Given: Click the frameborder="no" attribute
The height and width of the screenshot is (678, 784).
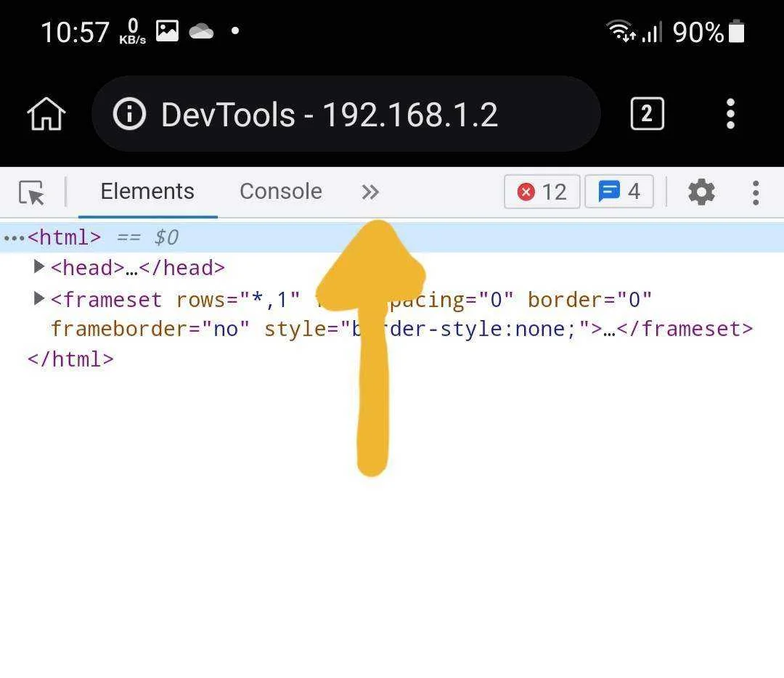Looking at the screenshot, I should tap(150, 329).
